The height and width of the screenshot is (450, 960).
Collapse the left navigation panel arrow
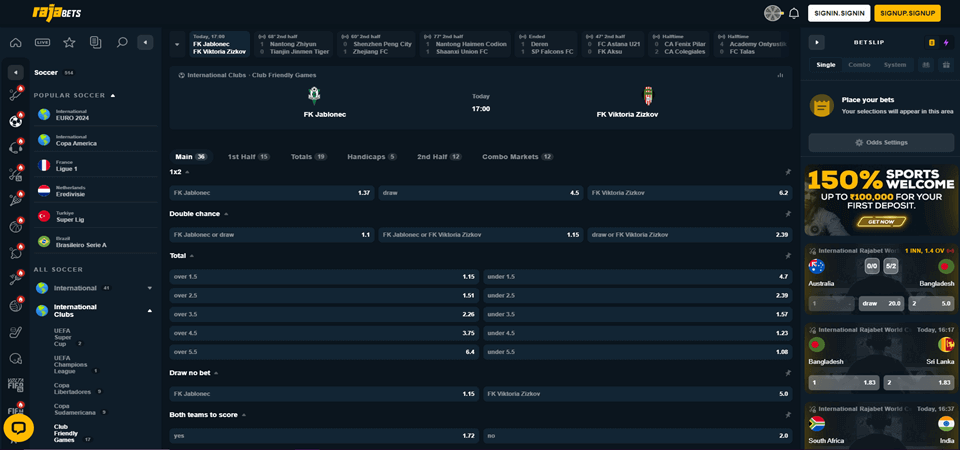145,42
